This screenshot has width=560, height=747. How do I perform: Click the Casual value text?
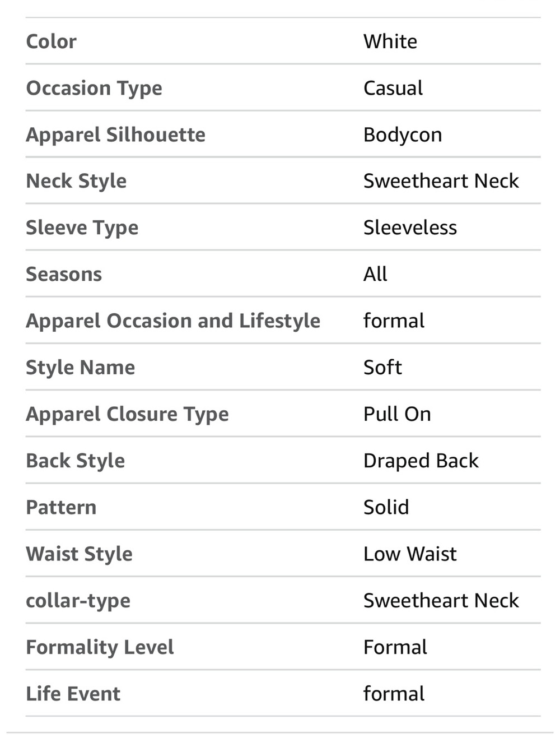point(393,88)
